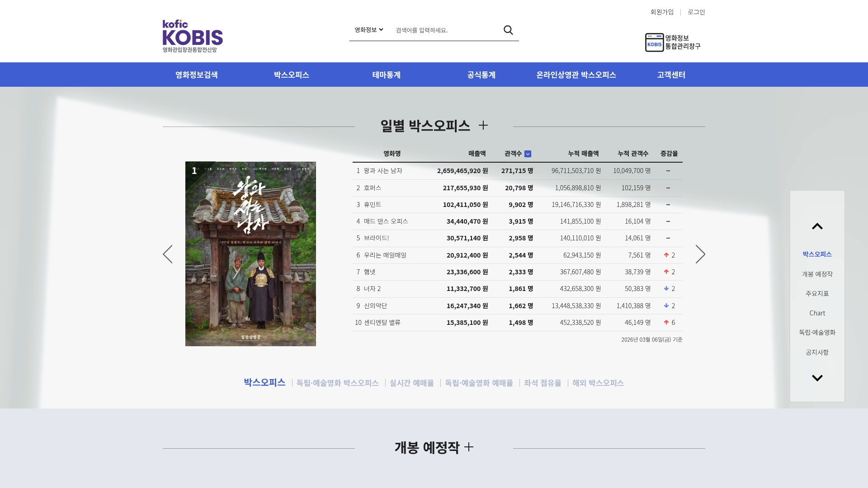The image size is (868, 488).
Task: Click the search magnifier icon
Action: pos(509,30)
